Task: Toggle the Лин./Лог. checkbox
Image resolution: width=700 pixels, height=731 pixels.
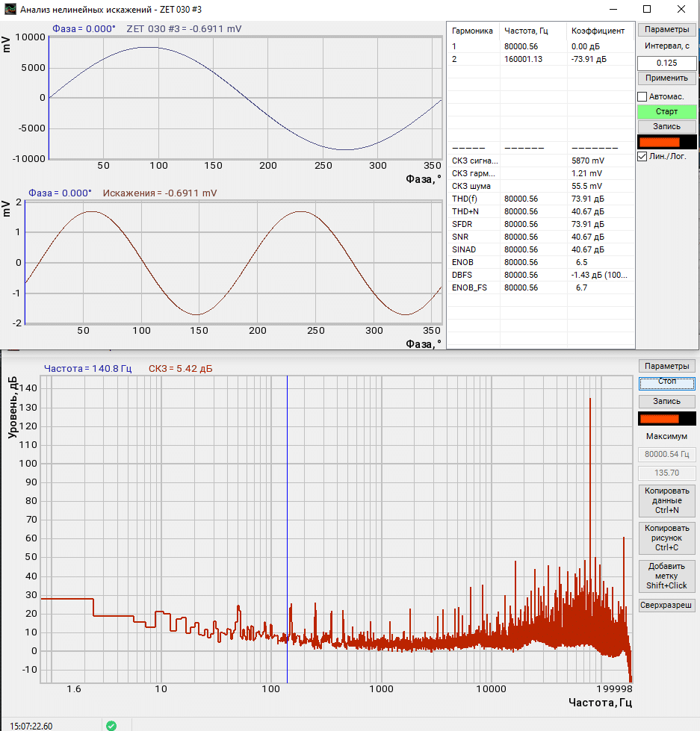Action: pos(642,157)
